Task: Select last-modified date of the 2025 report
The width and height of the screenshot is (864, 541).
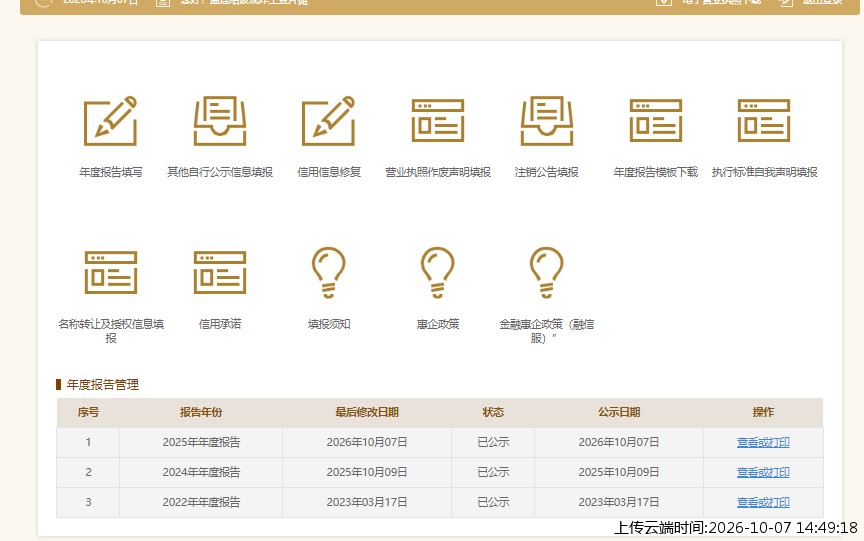Action: tap(367, 442)
